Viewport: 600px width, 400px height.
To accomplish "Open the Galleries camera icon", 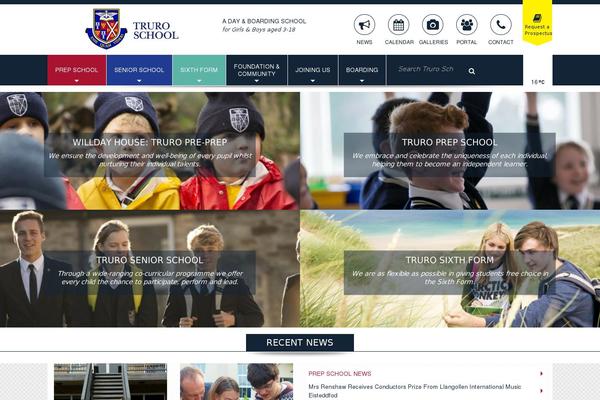I will tap(433, 25).
